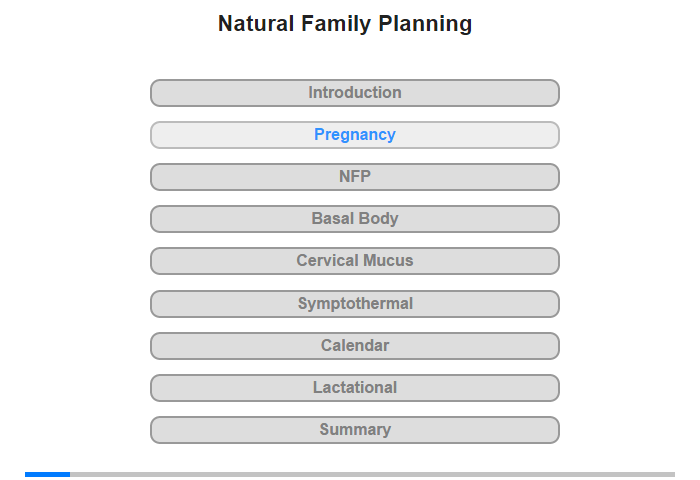This screenshot has width=700, height=480.
Task: Choose the Symptothermal menu entry
Action: point(354,304)
